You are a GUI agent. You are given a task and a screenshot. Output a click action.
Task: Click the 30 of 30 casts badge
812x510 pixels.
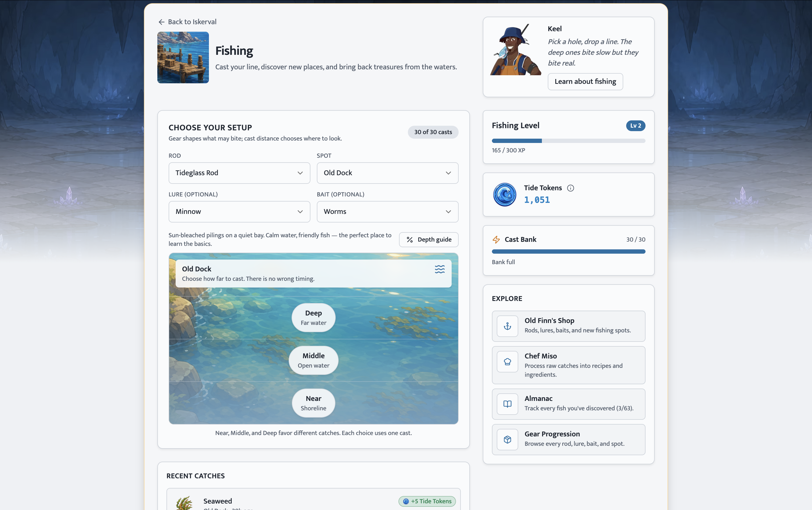pos(433,132)
